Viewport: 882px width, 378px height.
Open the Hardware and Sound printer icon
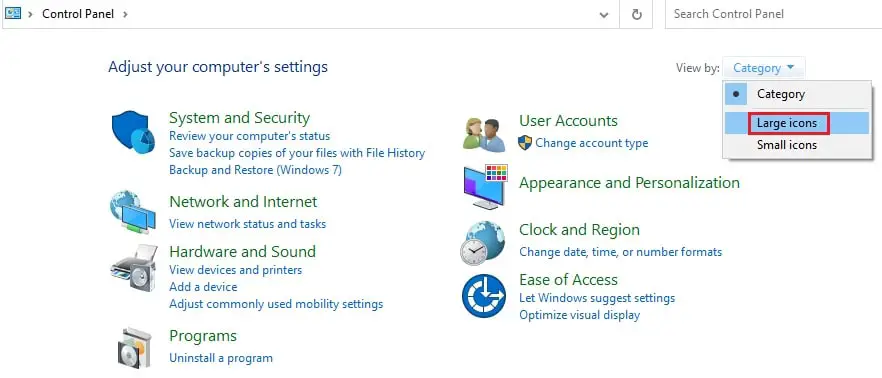click(133, 268)
